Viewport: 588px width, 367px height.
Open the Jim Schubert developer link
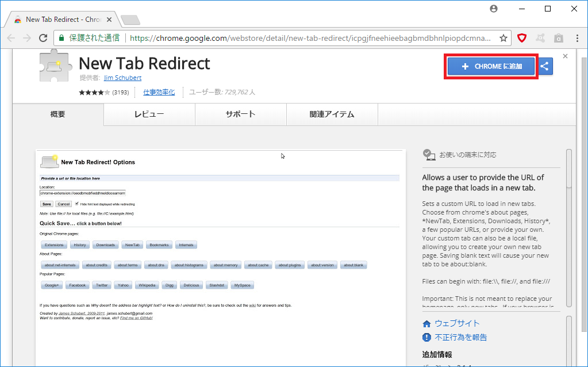click(122, 78)
